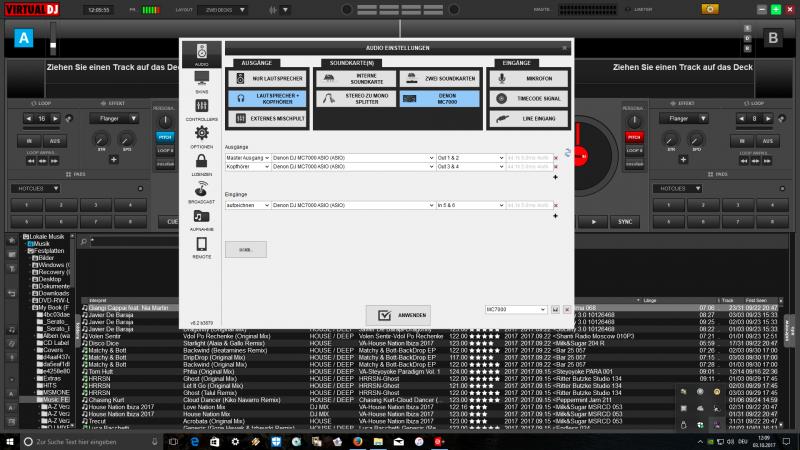Delete the MC7000 audio configuration preset
The height and width of the screenshot is (450, 800).
(567, 310)
